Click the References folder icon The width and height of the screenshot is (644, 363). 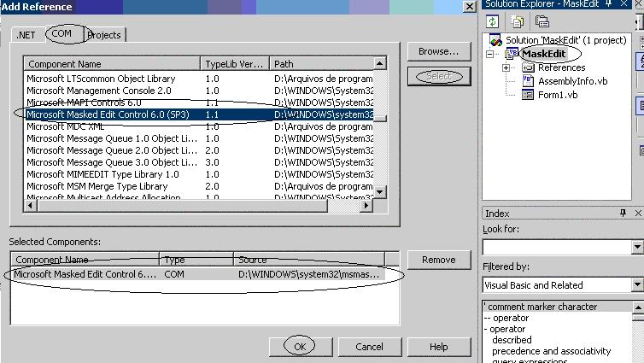[528, 67]
